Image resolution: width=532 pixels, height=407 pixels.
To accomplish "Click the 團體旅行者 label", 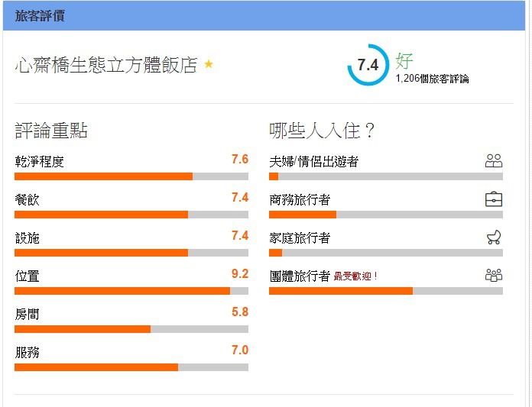I will coord(300,276).
